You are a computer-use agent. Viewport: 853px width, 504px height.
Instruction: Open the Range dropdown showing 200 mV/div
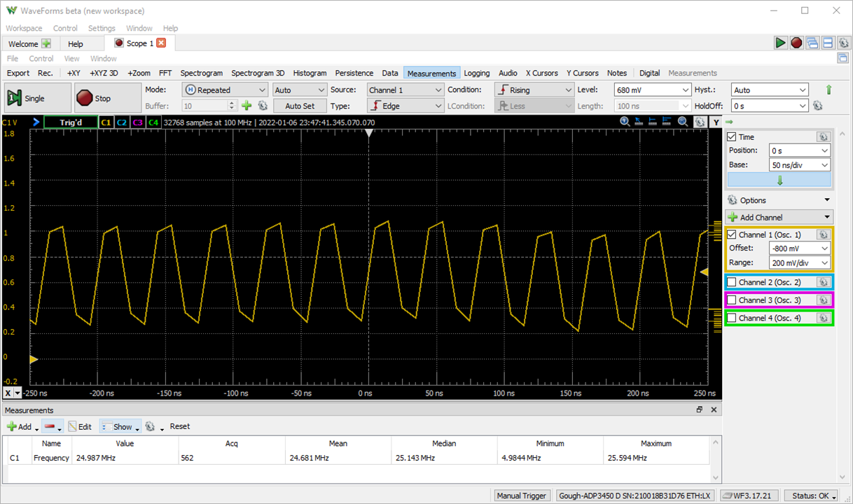[x=799, y=263]
